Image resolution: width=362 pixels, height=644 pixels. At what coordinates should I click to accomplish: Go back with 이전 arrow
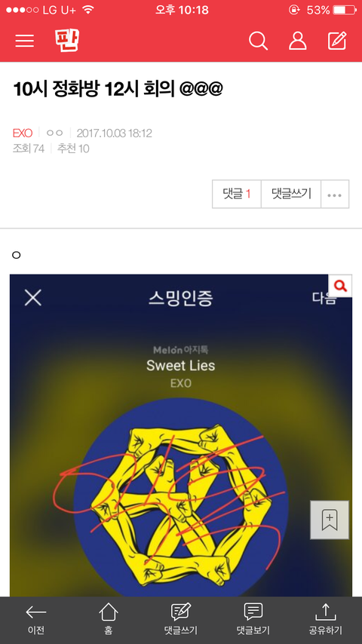point(36,619)
